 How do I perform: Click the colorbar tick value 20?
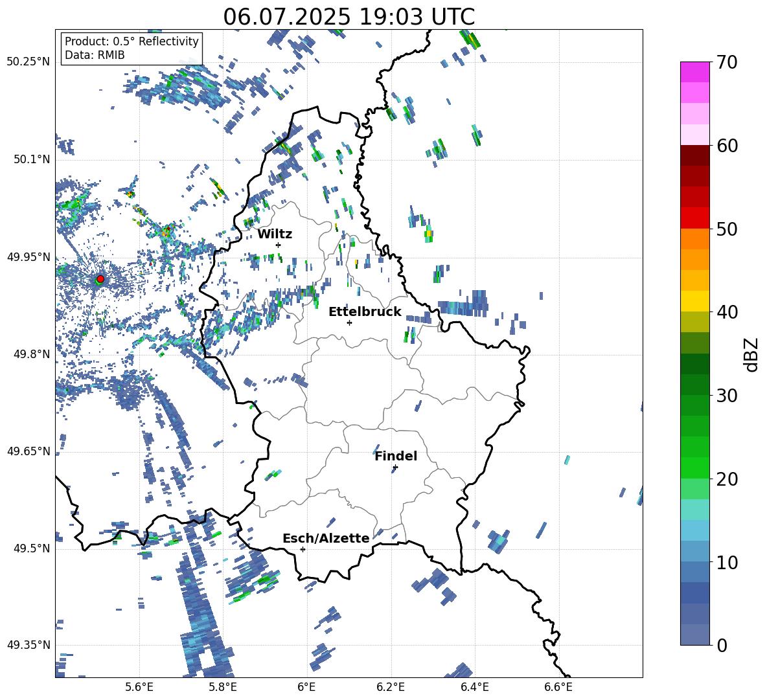click(x=727, y=479)
